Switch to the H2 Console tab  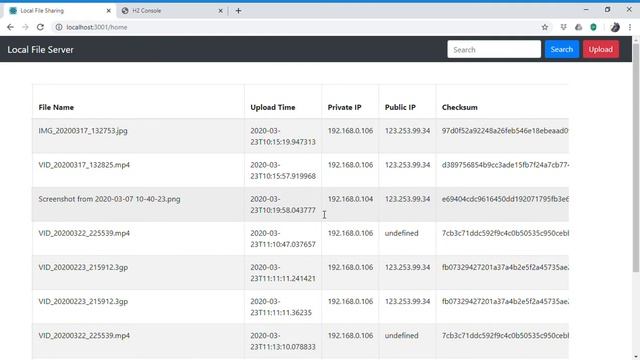click(171, 11)
